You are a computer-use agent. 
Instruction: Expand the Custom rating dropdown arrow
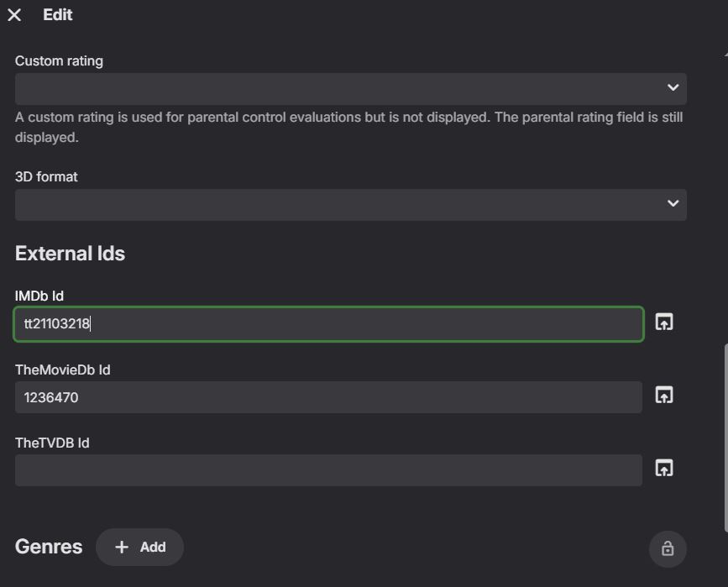tap(673, 87)
